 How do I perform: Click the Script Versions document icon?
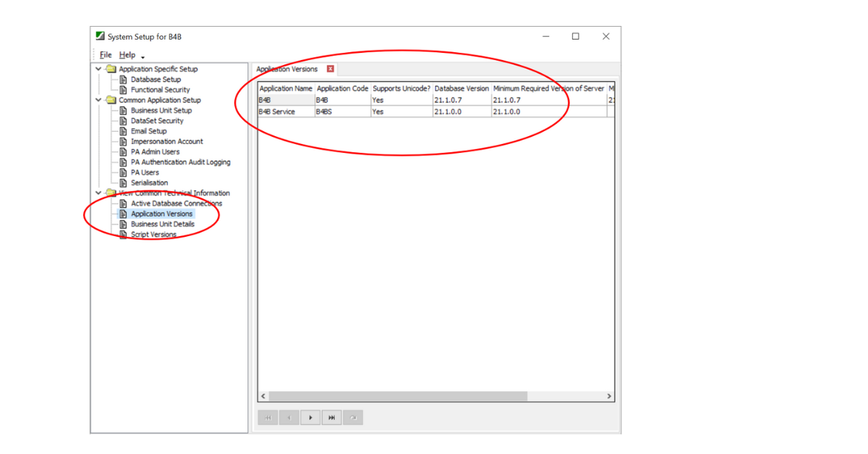click(x=124, y=235)
